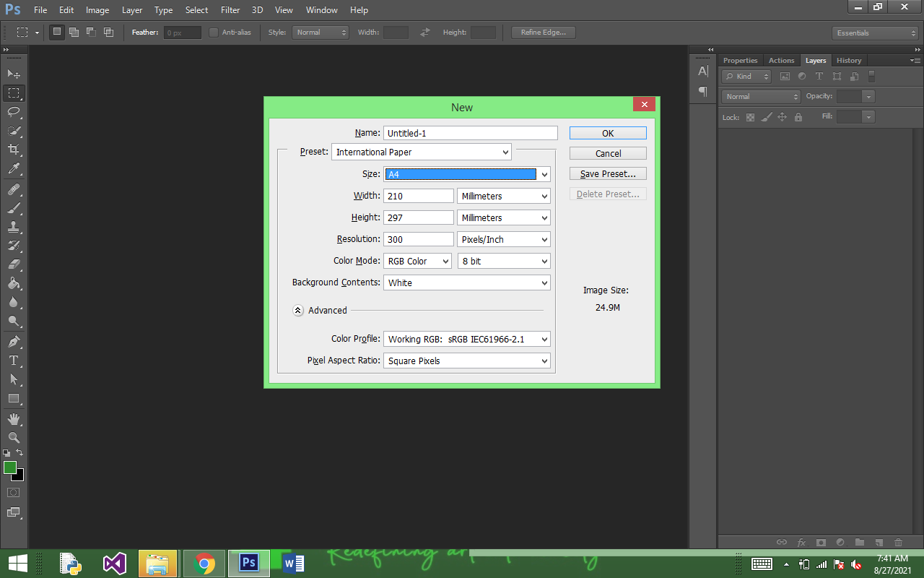The height and width of the screenshot is (578, 924).
Task: Select the Blur tool
Action: coord(14,302)
